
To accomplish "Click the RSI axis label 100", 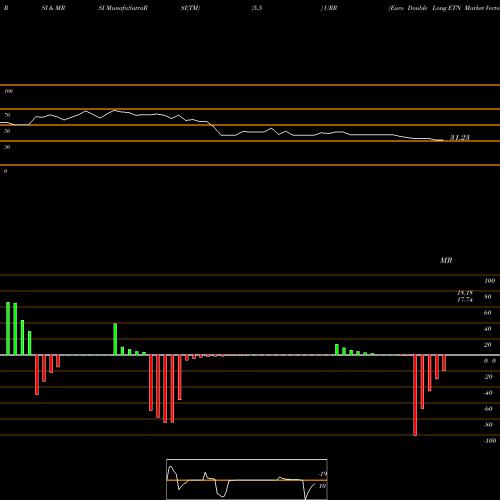I will (x=8, y=91).
